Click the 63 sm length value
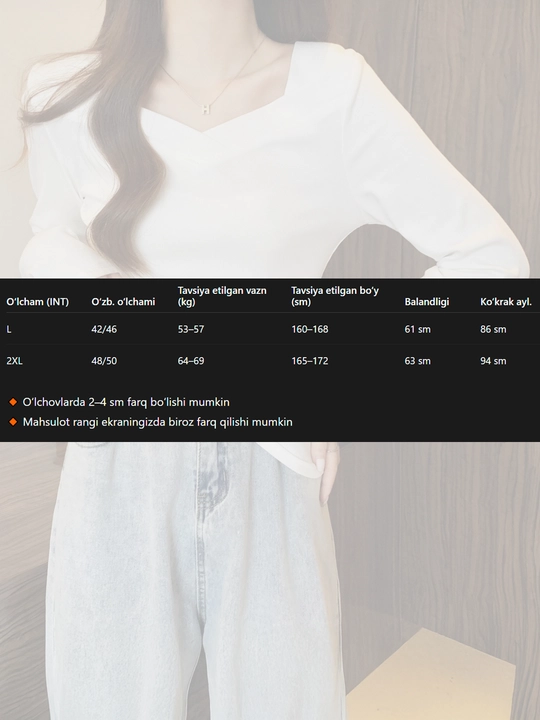 point(417,361)
